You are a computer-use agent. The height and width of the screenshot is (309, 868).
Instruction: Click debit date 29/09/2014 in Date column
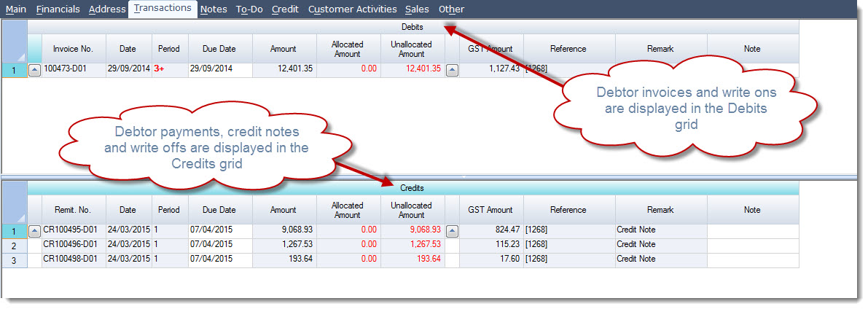pyautogui.click(x=128, y=69)
